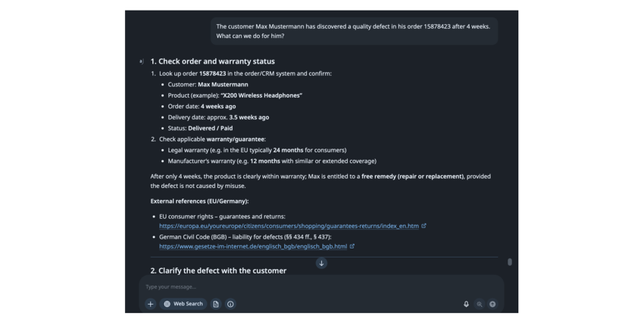Click the vertical scrollbar thumb of the chat
Image resolution: width=644 pixels, height=322 pixels.
click(x=510, y=262)
